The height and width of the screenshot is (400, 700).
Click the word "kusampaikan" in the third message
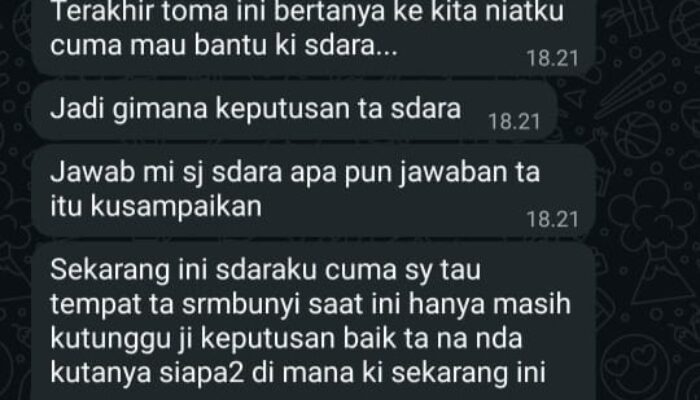point(176,207)
